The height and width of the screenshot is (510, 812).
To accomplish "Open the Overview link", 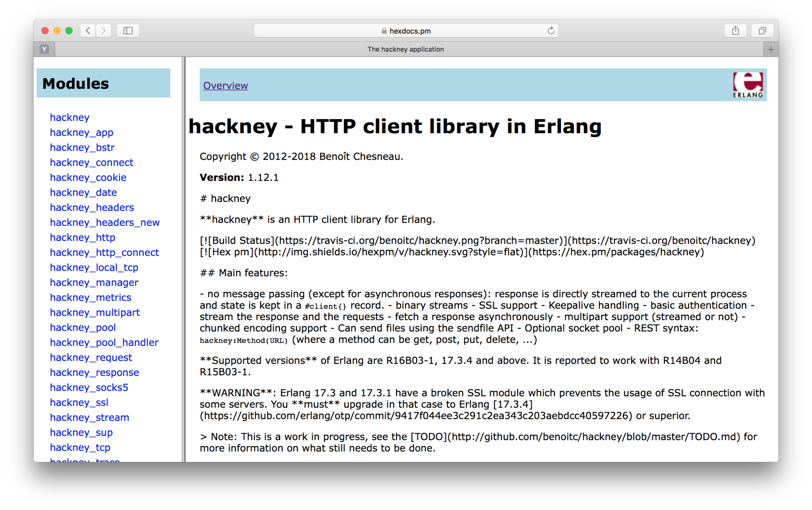I will pyautogui.click(x=225, y=86).
